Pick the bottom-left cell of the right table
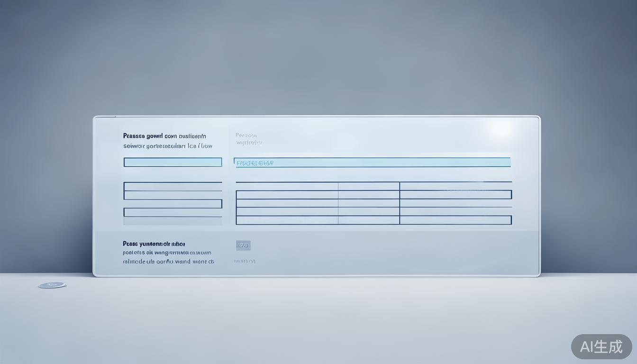Image resolution: width=637 pixels, height=364 pixels. click(x=287, y=220)
